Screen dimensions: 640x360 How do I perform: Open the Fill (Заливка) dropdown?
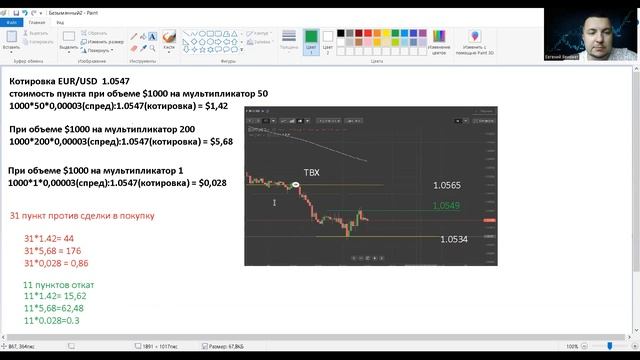(259, 42)
